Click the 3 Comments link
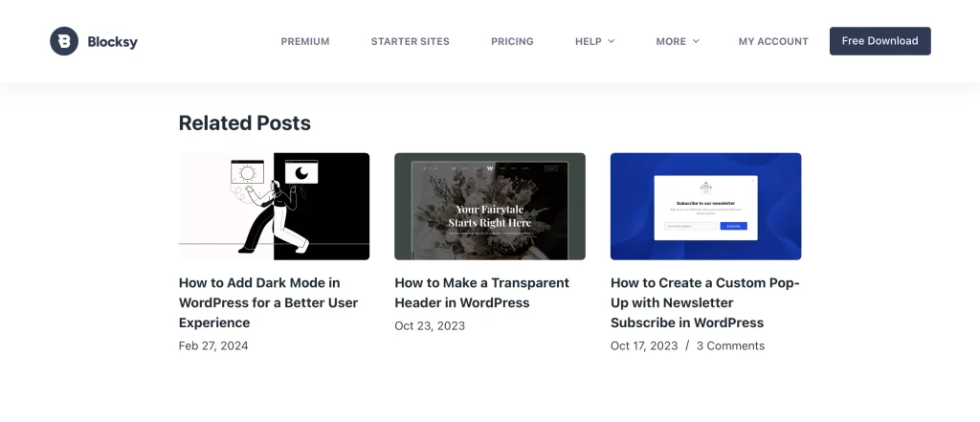The image size is (980, 422). tap(730, 345)
